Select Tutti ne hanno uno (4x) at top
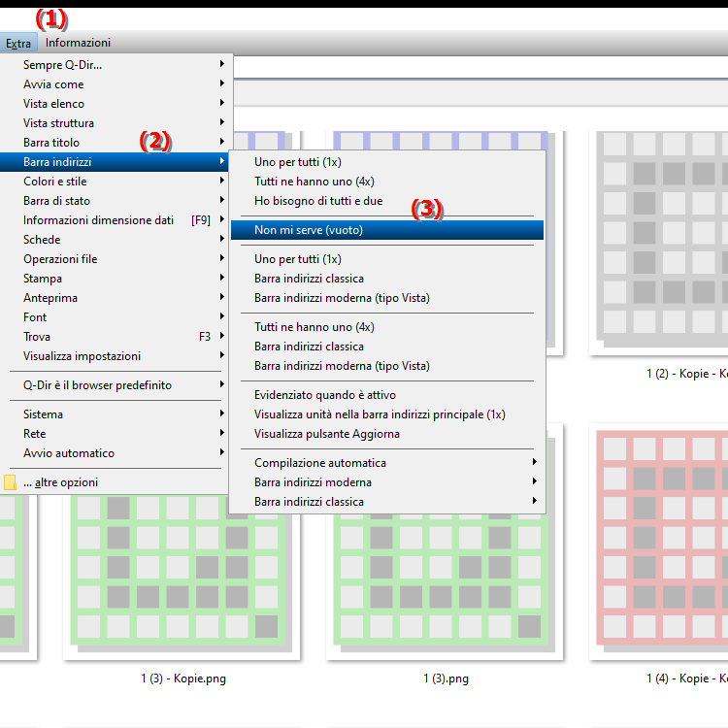Screen dimensions: 728x728 [314, 182]
